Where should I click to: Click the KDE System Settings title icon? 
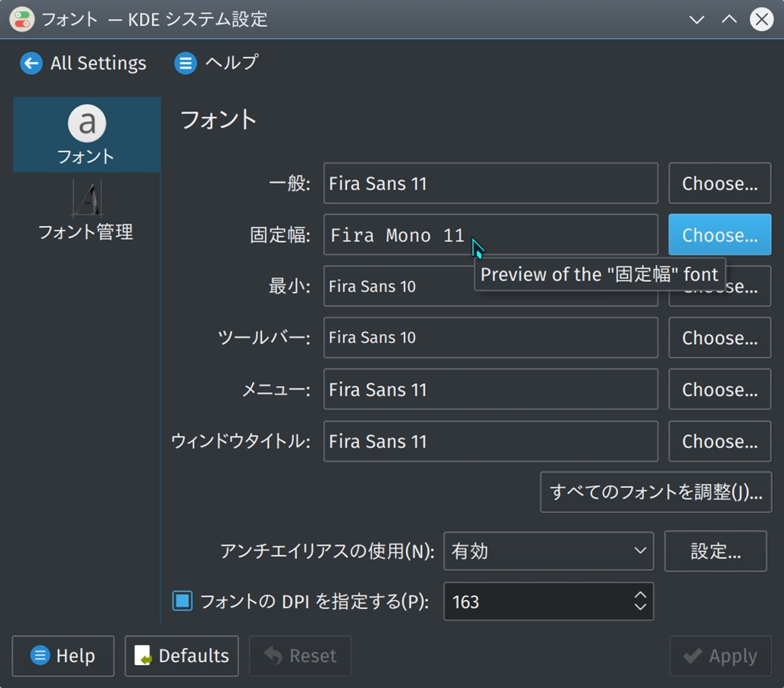pyautogui.click(x=21, y=19)
